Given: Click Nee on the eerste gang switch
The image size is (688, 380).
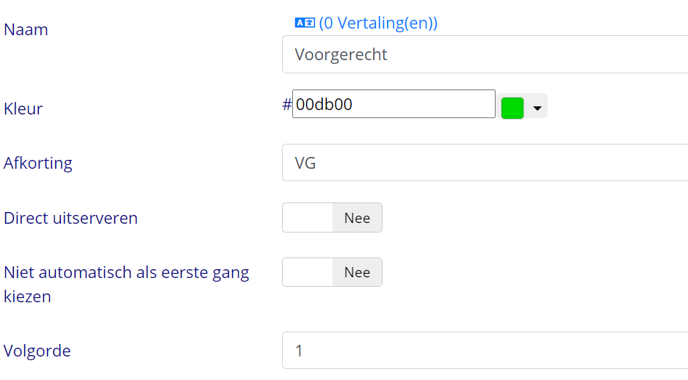Looking at the screenshot, I should 357,272.
